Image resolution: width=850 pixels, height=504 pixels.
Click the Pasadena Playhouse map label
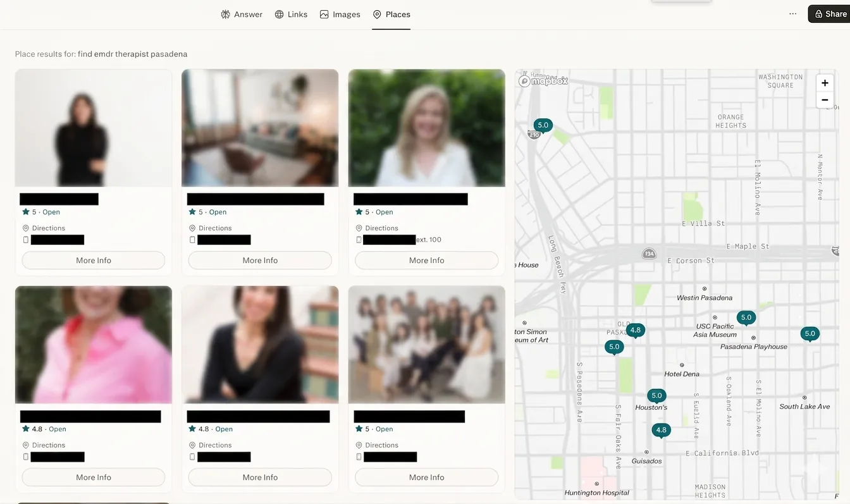[754, 347]
